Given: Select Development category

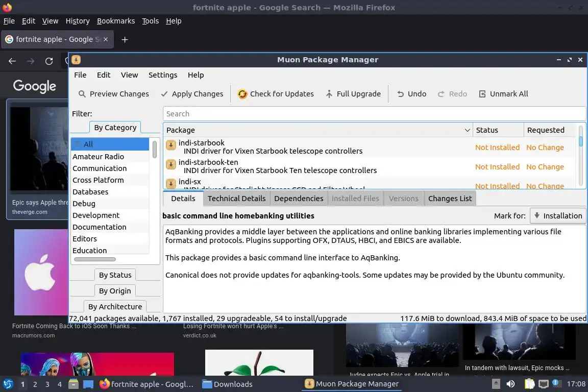Looking at the screenshot, I should 110,215.
